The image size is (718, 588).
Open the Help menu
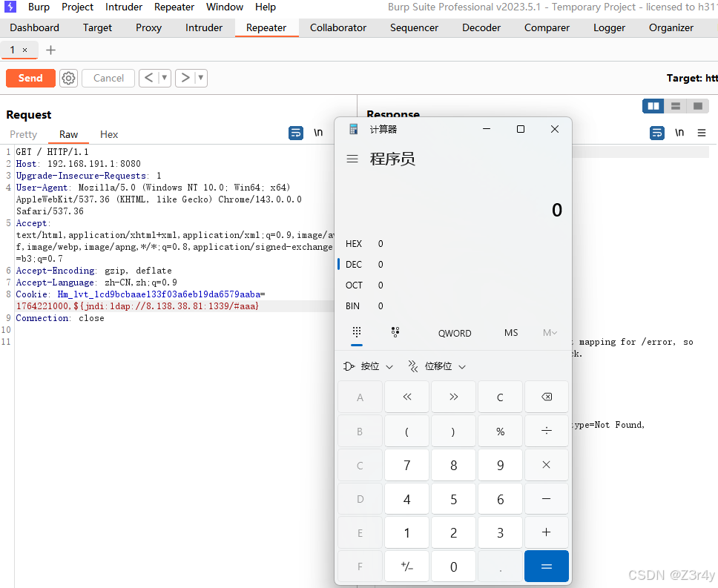(x=266, y=7)
